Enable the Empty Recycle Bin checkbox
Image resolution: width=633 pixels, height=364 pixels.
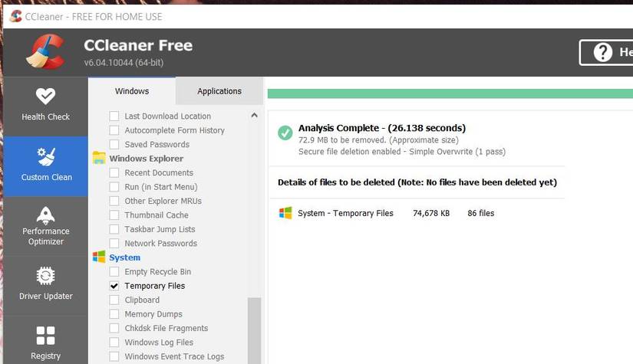[114, 272]
